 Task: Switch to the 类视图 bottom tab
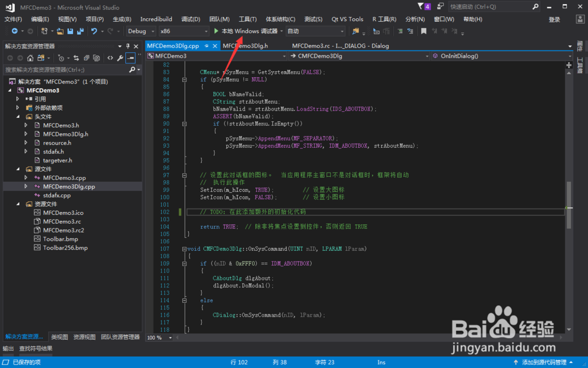pyautogui.click(x=59, y=337)
